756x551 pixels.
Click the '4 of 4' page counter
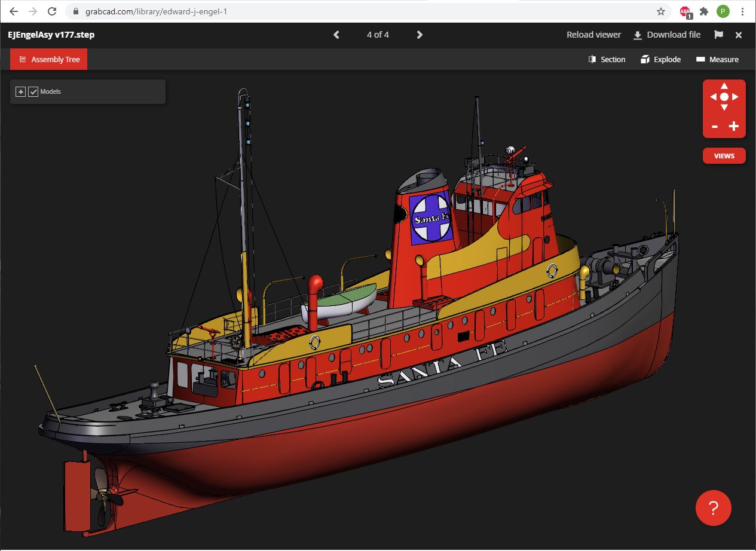point(378,35)
